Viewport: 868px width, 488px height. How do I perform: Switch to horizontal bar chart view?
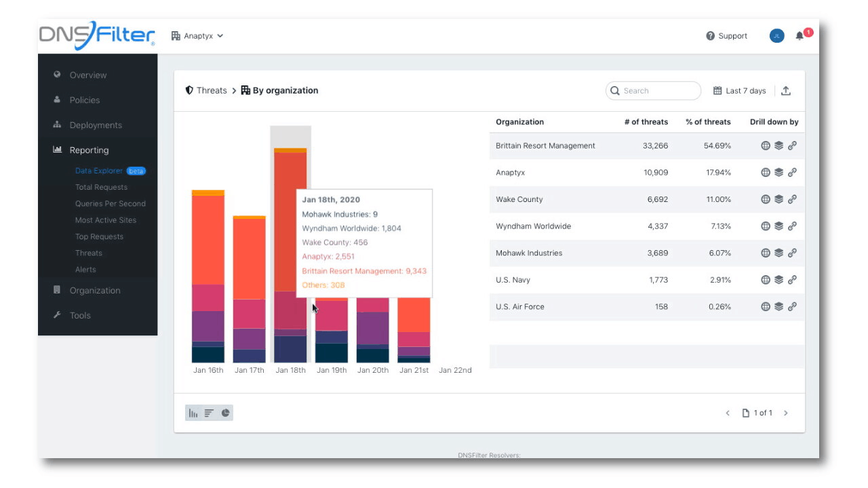(209, 413)
